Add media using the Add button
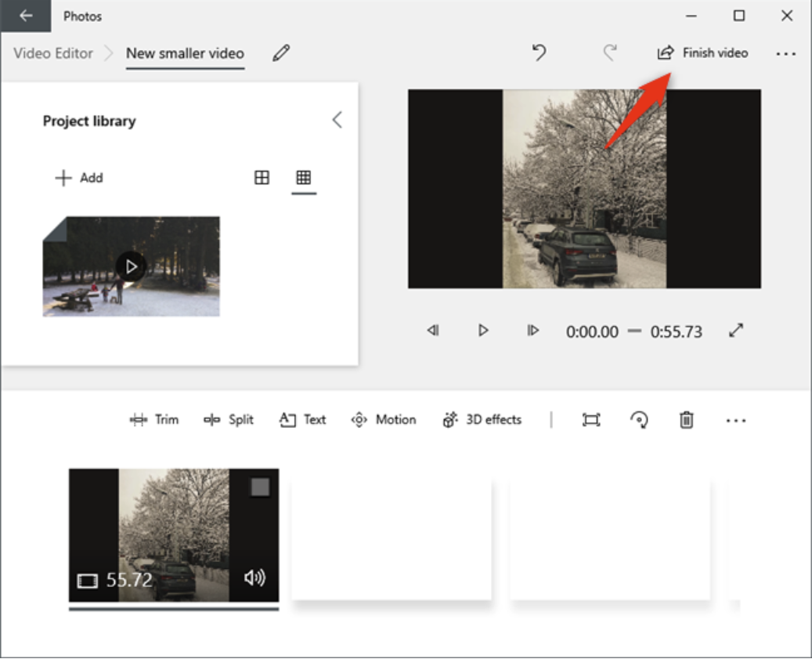The width and height of the screenshot is (812, 659). pyautogui.click(x=78, y=178)
